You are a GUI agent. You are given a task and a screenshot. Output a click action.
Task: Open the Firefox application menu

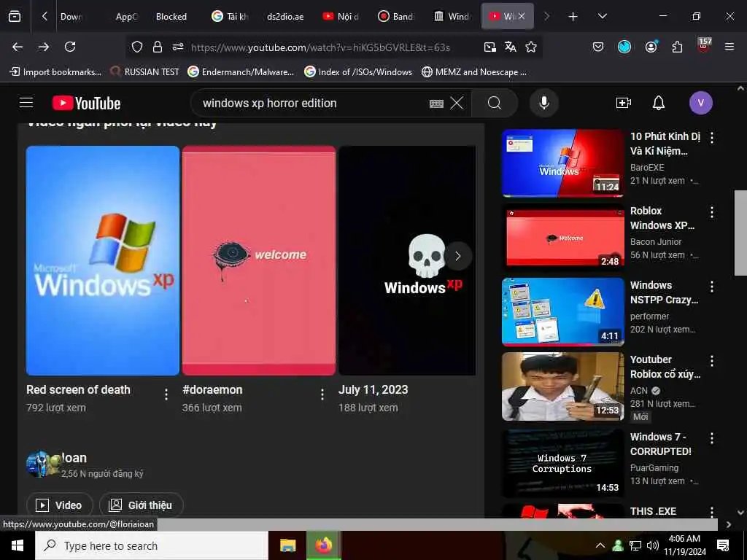(x=729, y=47)
